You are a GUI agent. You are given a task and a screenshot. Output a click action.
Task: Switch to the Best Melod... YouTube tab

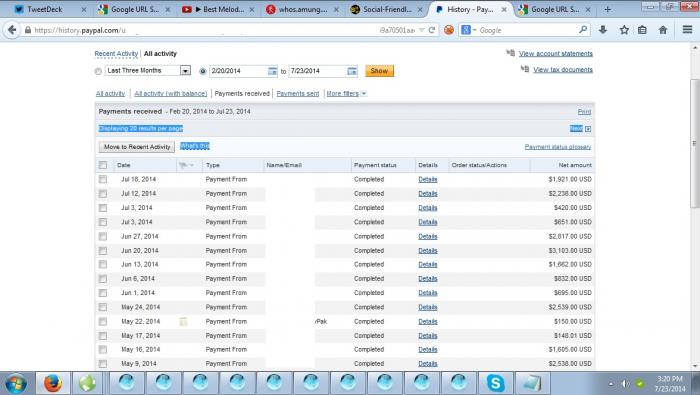coord(219,9)
